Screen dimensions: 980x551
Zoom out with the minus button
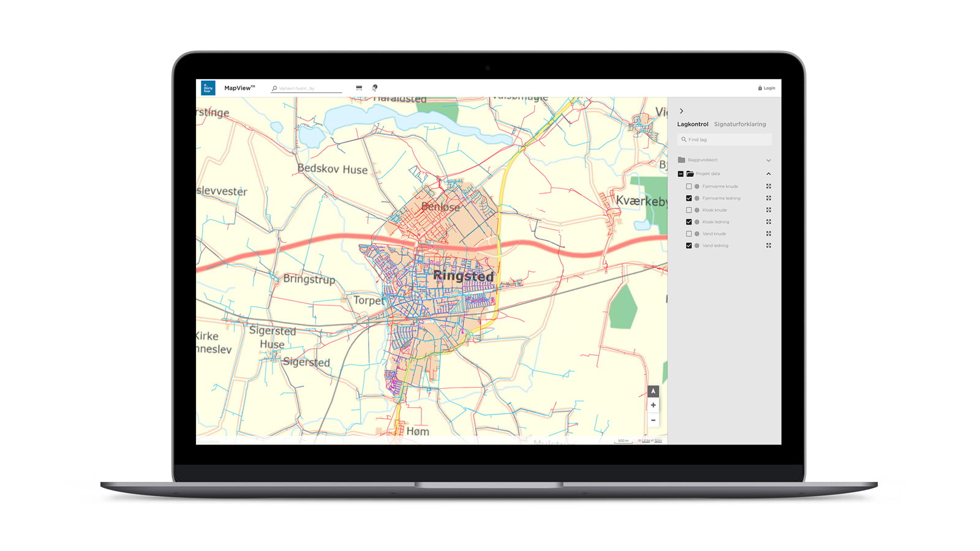[x=653, y=420]
